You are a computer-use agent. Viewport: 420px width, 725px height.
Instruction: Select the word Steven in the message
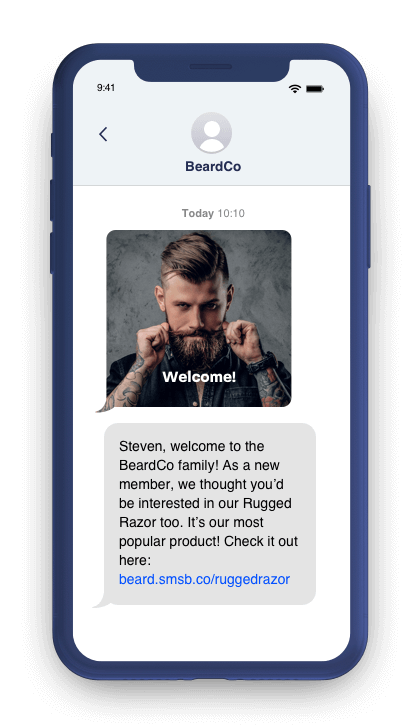141,446
